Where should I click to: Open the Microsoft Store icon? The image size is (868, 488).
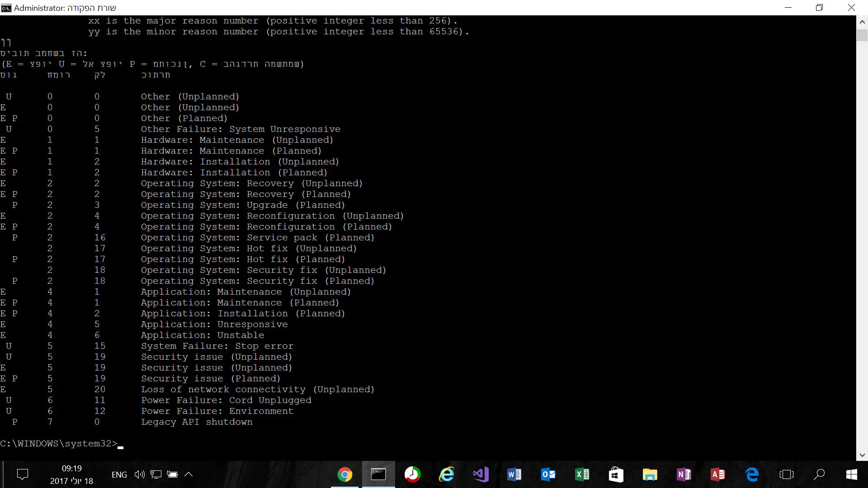click(x=616, y=474)
